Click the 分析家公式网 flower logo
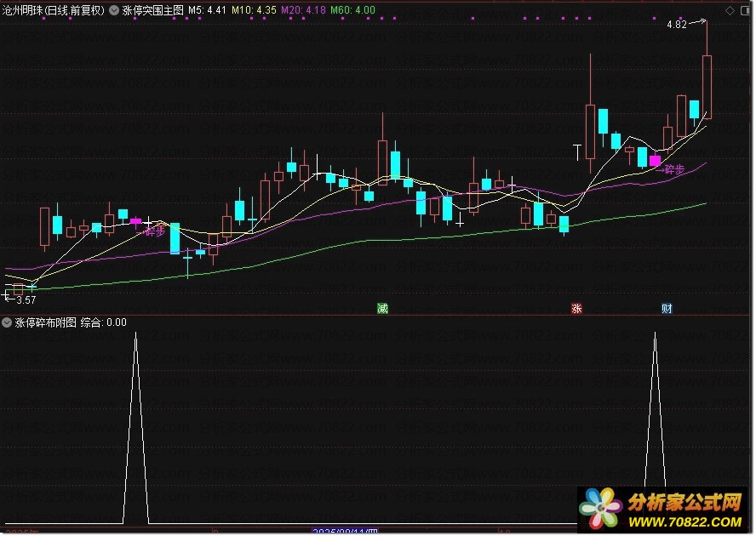This screenshot has height=536, width=756. tap(602, 510)
